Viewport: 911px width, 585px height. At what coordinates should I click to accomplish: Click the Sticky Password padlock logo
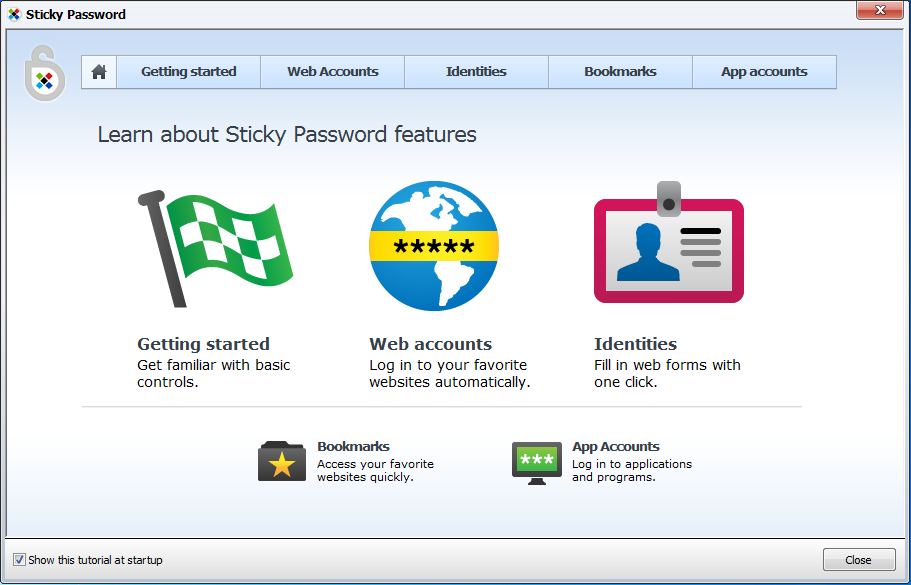(45, 73)
